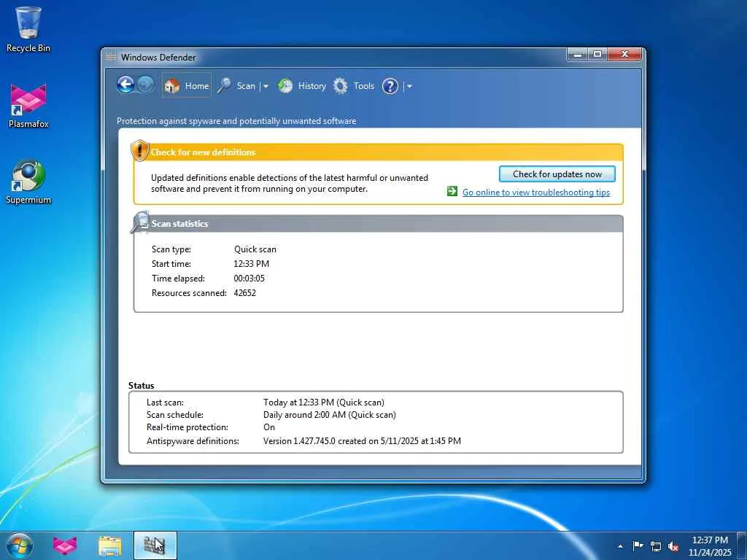Go back with the blue Back arrow
This screenshot has width=747, height=560.
click(125, 86)
